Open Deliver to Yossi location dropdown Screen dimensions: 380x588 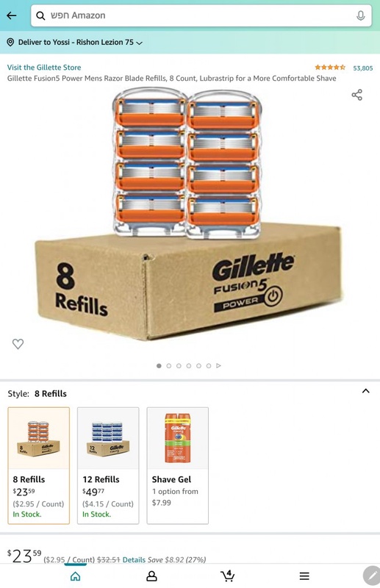click(75, 43)
